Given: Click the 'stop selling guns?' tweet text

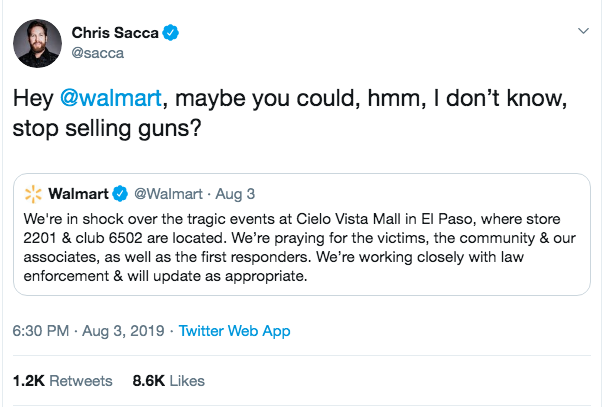Looking at the screenshot, I should 102,131.
